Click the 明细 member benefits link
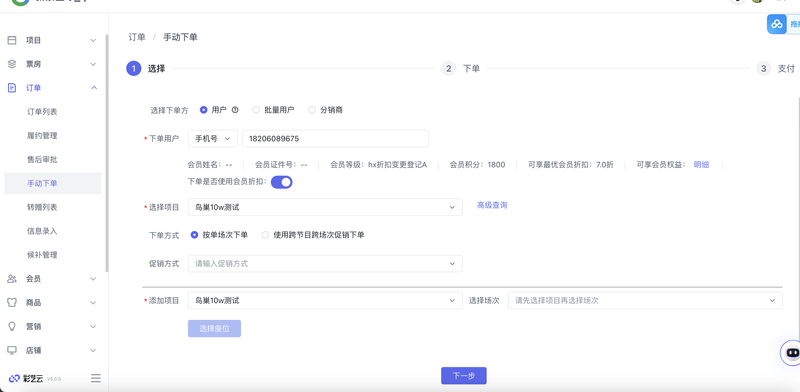Image resolution: width=800 pixels, height=392 pixels. (x=701, y=164)
